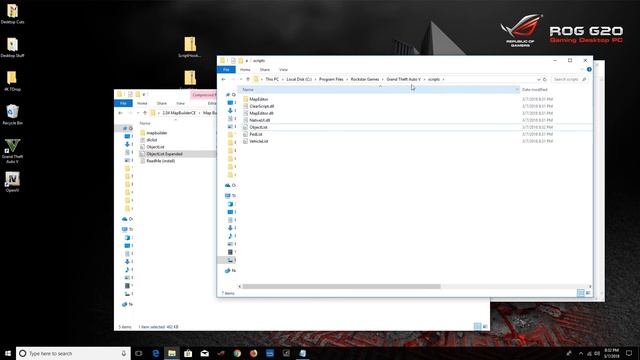Screen dimensions: 640x360
Task: Open View ribbon tab in scripts window
Action: 283,70
